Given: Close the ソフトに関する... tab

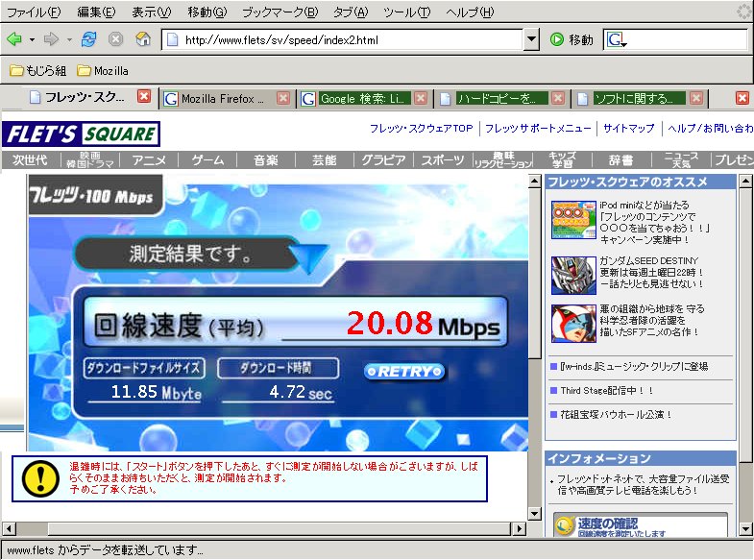Looking at the screenshot, I should pos(695,98).
